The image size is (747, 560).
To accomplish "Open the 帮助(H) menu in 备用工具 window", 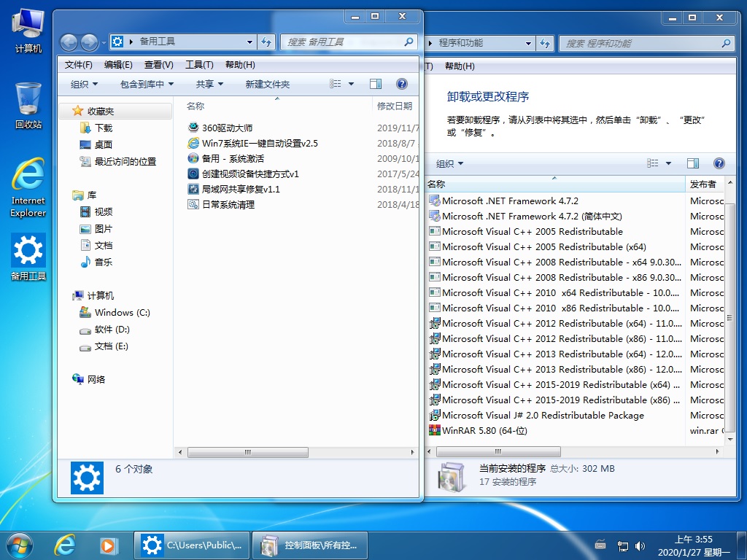I will point(240,65).
